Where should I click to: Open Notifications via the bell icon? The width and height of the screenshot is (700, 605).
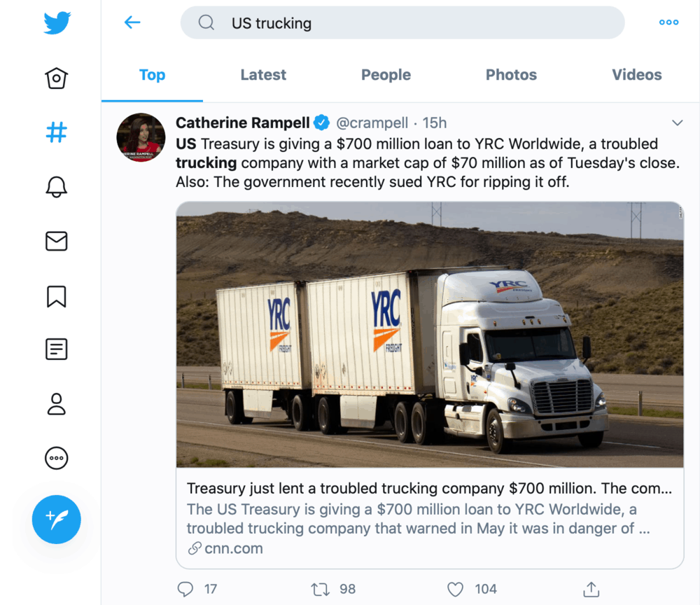tap(56, 187)
